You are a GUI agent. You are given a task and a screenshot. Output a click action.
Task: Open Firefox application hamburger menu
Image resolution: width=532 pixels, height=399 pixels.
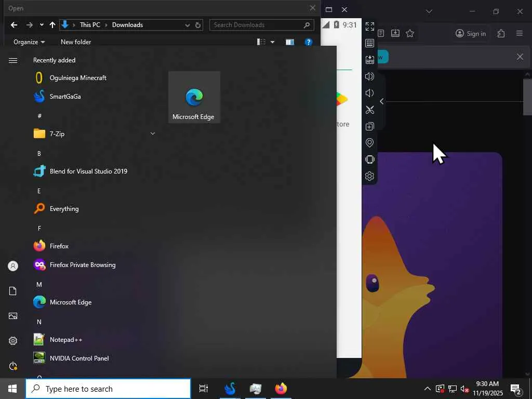tap(520, 33)
